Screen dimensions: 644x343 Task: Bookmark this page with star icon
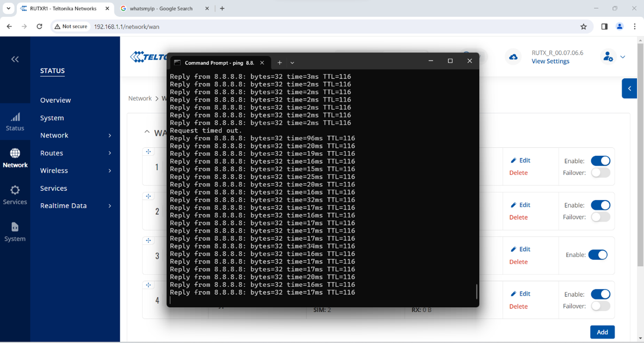tap(583, 27)
